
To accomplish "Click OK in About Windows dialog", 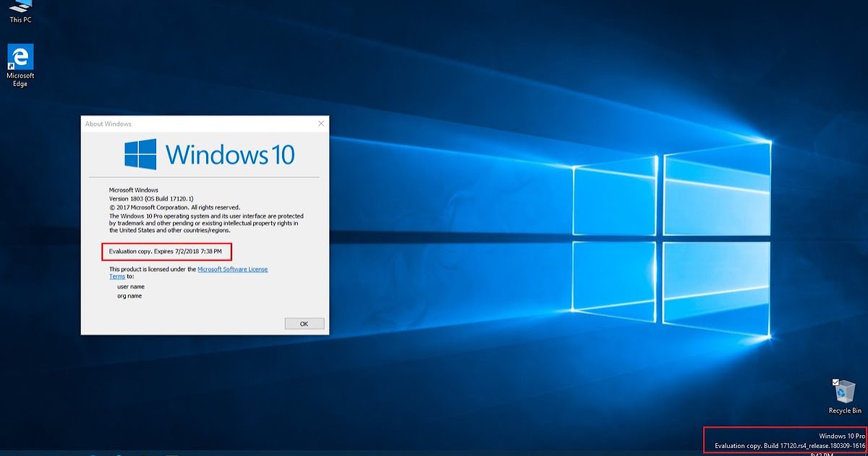I will [x=304, y=324].
